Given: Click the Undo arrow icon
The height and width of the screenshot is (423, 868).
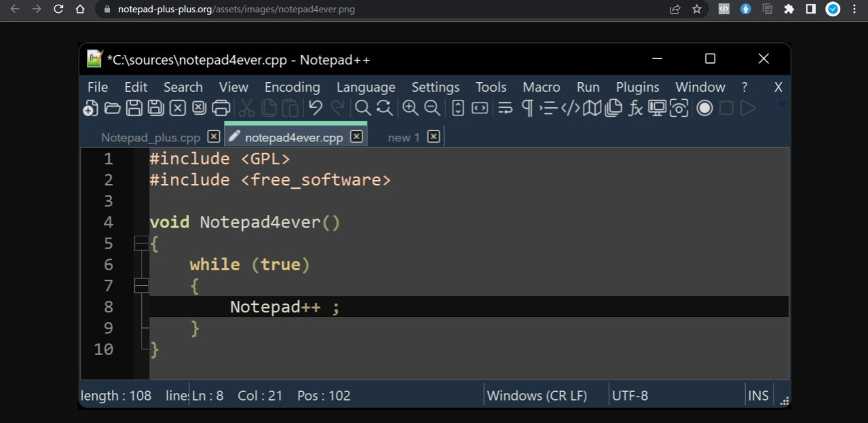Looking at the screenshot, I should pos(315,107).
